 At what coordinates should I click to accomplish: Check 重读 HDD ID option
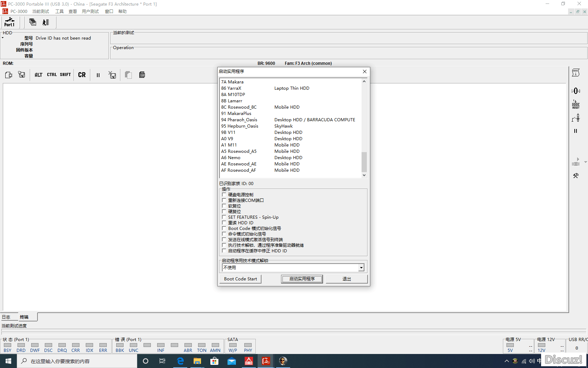tap(224, 223)
